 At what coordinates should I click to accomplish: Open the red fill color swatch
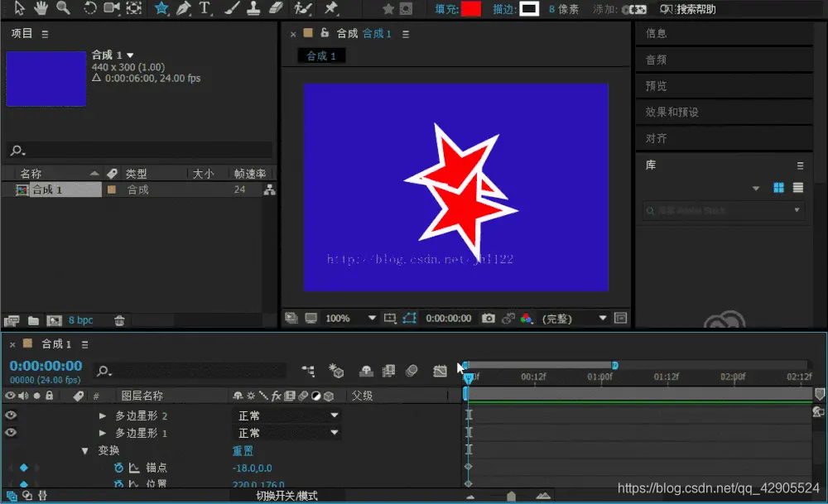(470, 9)
